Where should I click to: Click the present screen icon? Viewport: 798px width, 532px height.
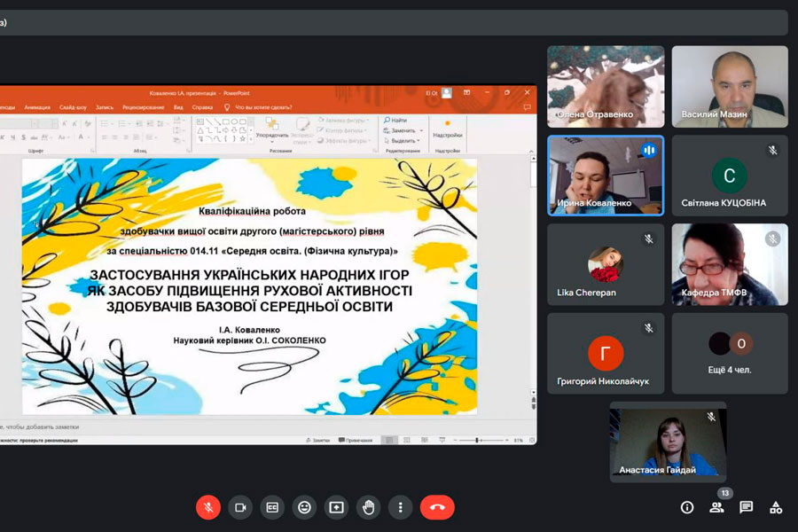[x=336, y=507]
